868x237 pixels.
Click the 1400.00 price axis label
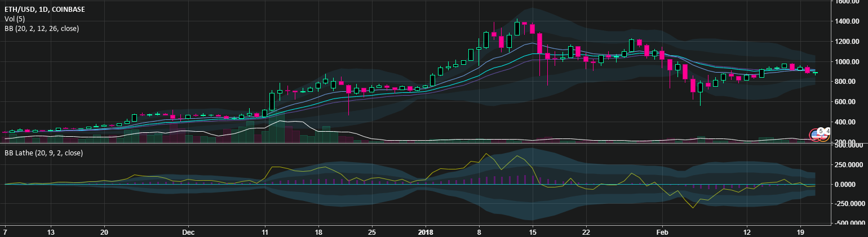coord(848,21)
